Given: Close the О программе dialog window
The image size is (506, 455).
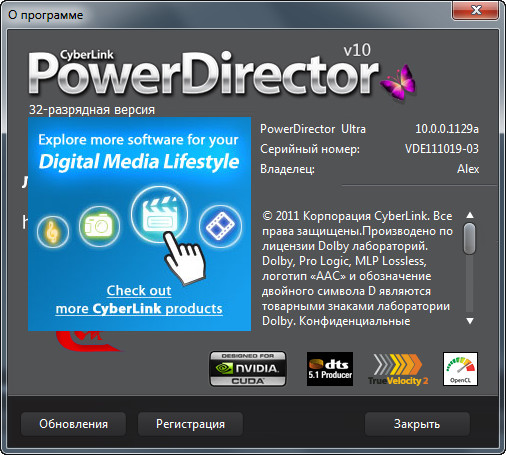Looking at the screenshot, I should (476, 10).
